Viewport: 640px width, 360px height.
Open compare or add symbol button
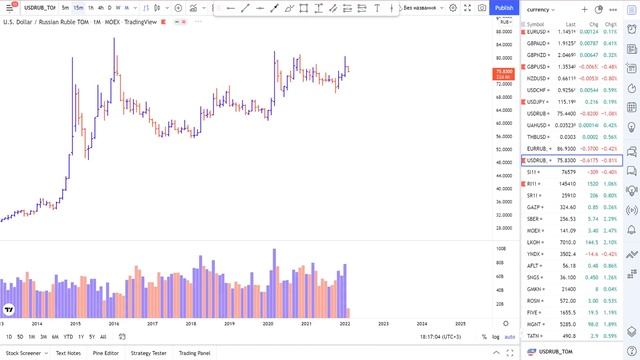[178, 8]
